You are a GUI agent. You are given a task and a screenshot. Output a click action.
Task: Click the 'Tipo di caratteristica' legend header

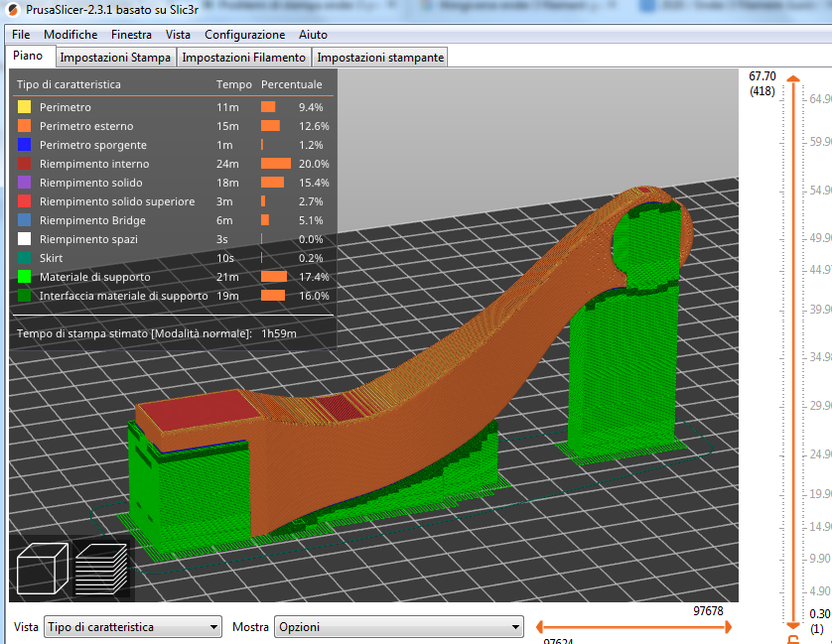point(69,84)
